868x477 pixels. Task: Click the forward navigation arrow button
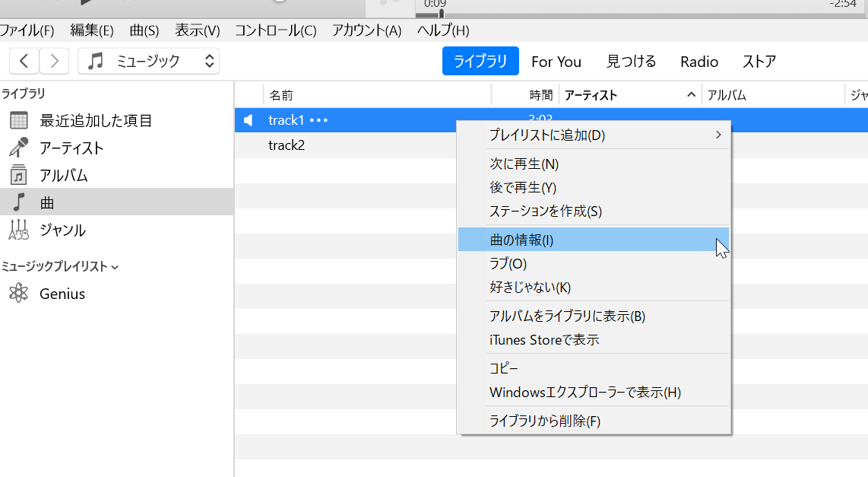point(54,62)
